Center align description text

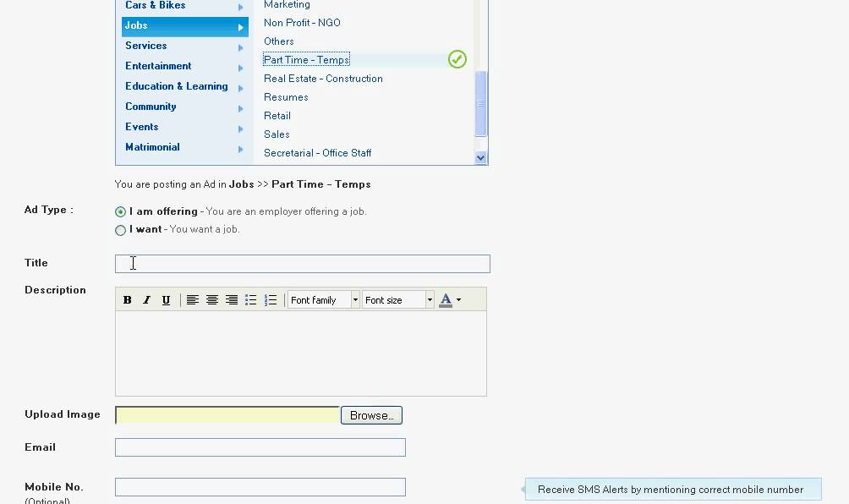pos(211,300)
